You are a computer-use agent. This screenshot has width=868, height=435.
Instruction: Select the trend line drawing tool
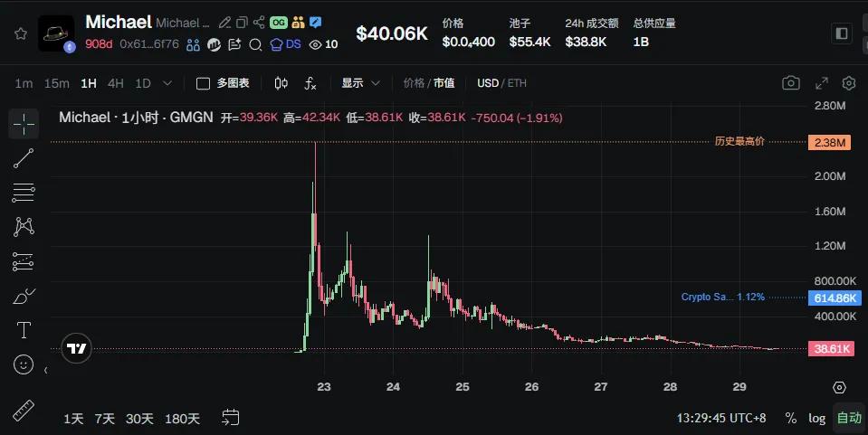[x=24, y=158]
